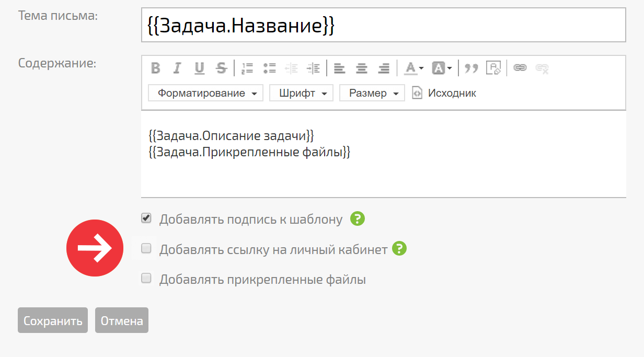
Task: Center align the text
Action: [x=362, y=68]
